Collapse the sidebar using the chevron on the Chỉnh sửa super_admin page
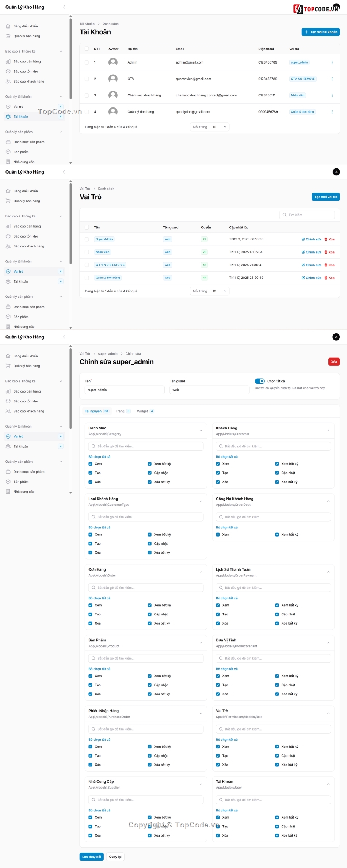This screenshot has height=868, width=347. tap(64, 337)
